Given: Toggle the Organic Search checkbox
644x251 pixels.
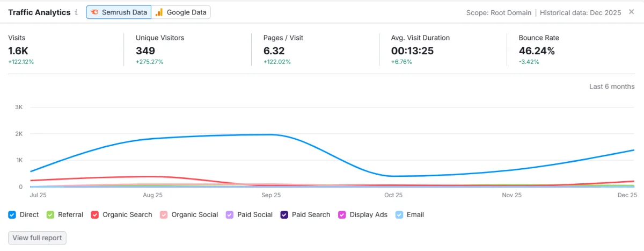Looking at the screenshot, I should (x=94, y=214).
